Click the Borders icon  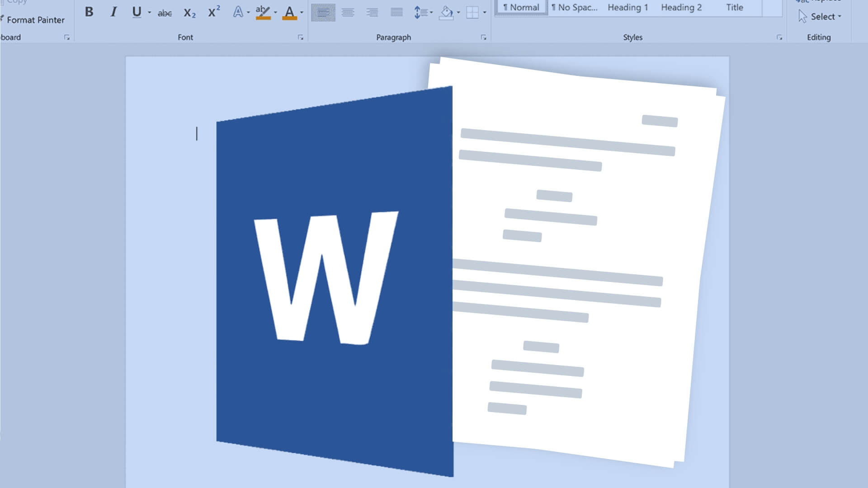472,12
